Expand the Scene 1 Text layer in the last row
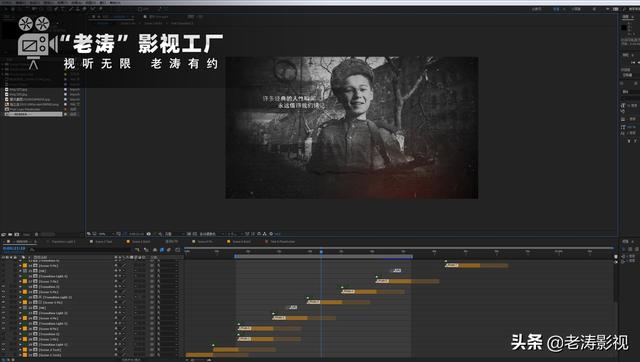Viewport: 640px width, 362px height. coord(20,355)
